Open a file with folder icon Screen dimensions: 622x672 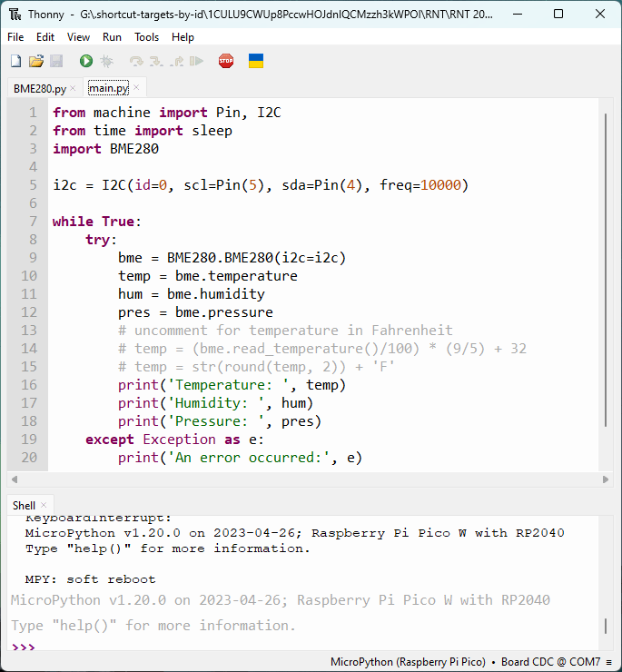click(x=36, y=61)
